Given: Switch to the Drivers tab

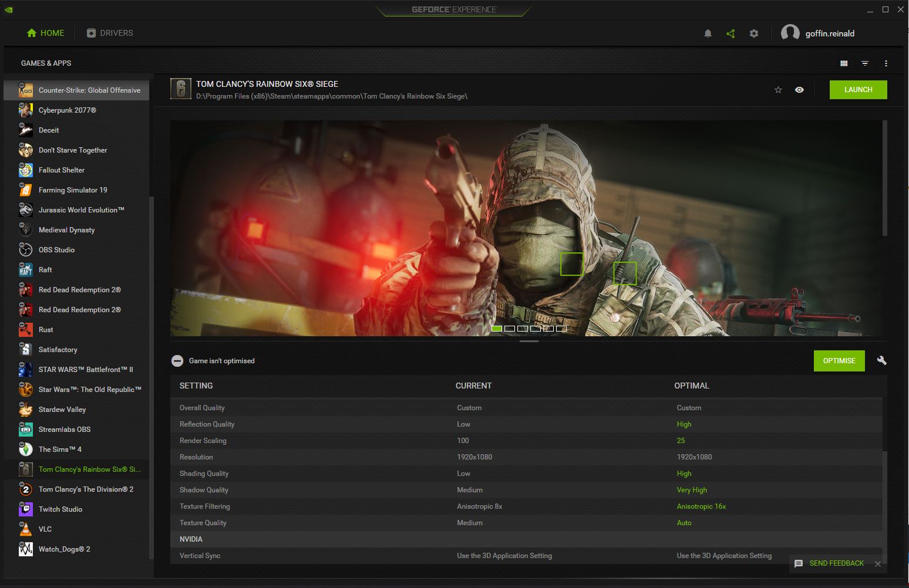Looking at the screenshot, I should 110,33.
